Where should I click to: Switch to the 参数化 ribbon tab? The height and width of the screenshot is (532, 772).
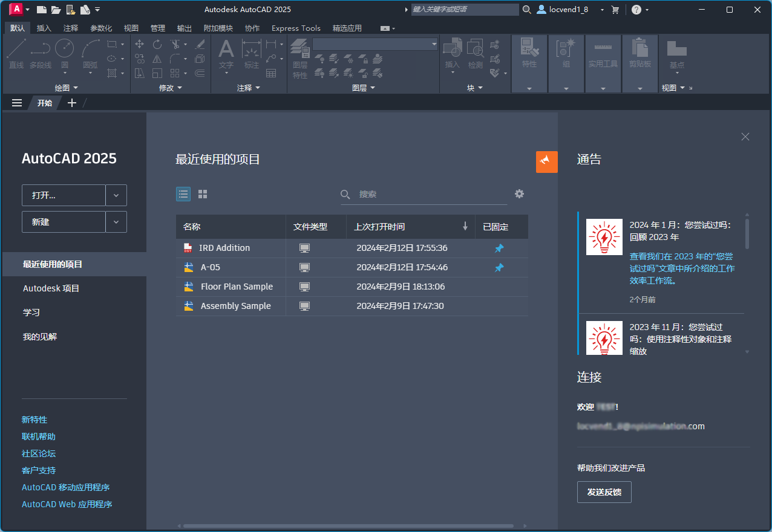(x=101, y=28)
